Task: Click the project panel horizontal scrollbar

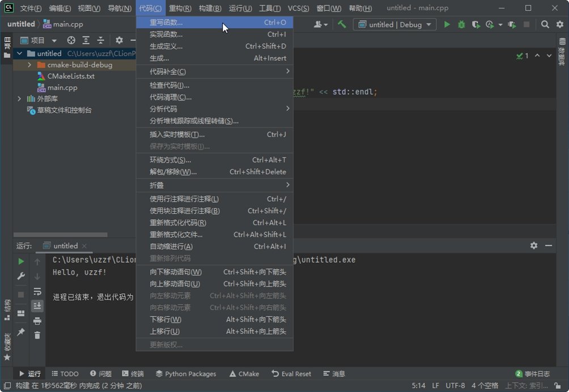Action: coord(60,235)
